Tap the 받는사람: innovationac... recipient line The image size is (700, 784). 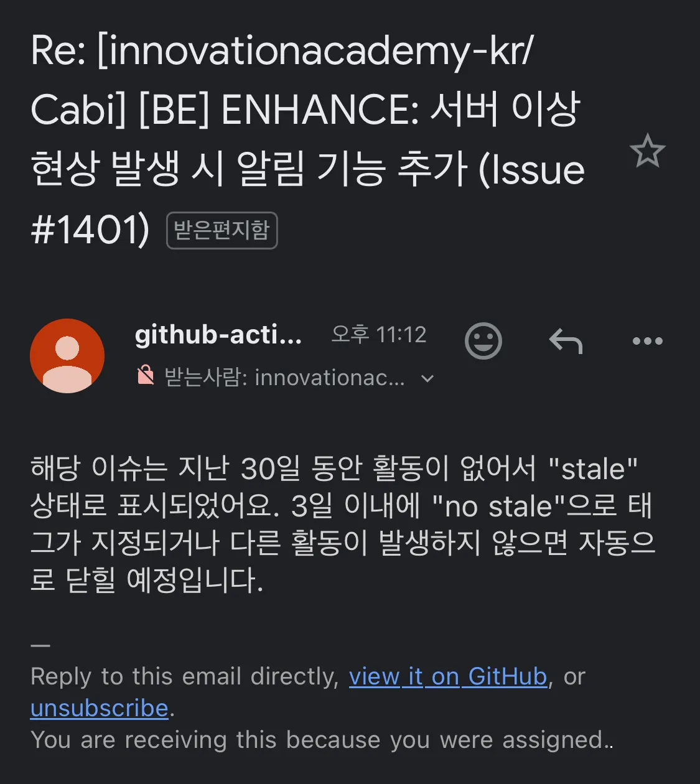pos(284,377)
